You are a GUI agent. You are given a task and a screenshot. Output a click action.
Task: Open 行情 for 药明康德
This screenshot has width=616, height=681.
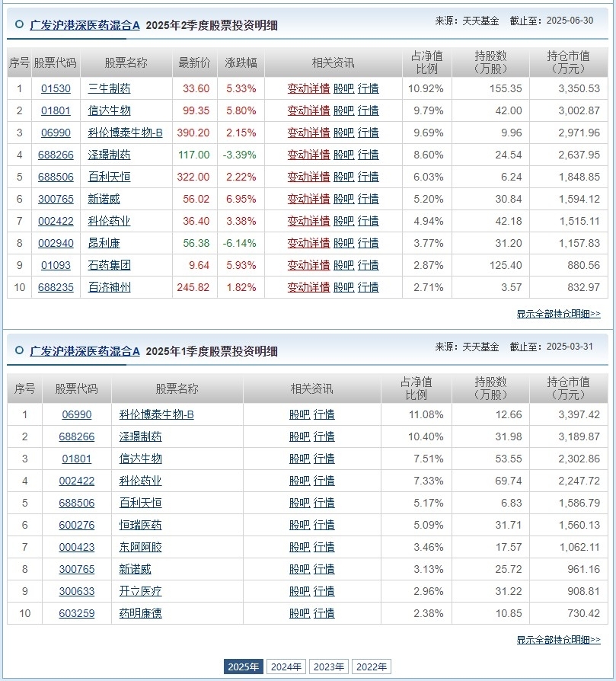(x=324, y=613)
